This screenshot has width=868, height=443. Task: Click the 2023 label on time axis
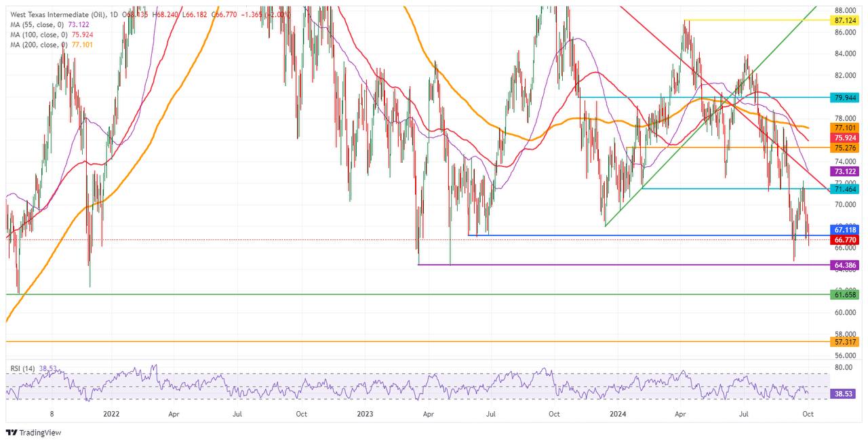(x=365, y=413)
